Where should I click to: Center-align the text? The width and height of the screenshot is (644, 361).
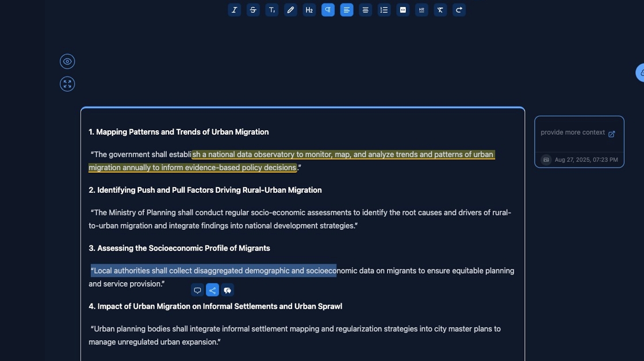(x=365, y=10)
